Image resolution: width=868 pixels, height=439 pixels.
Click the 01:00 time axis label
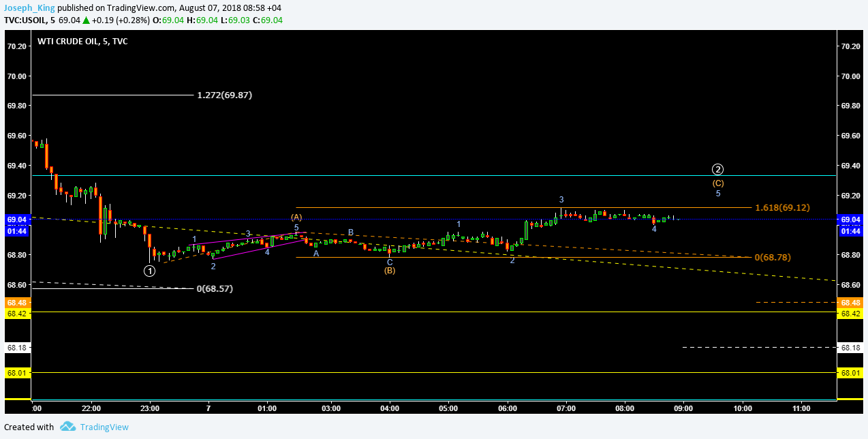[267, 408]
